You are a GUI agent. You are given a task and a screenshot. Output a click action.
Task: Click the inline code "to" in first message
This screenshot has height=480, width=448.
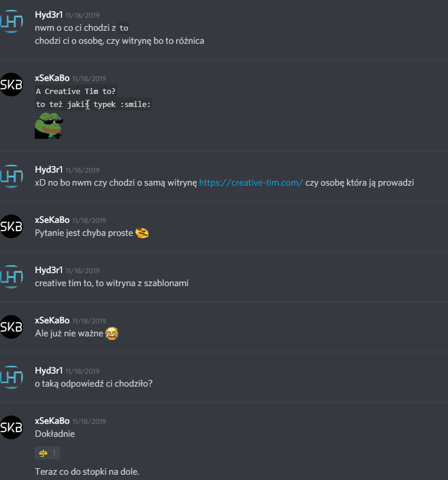(124, 28)
